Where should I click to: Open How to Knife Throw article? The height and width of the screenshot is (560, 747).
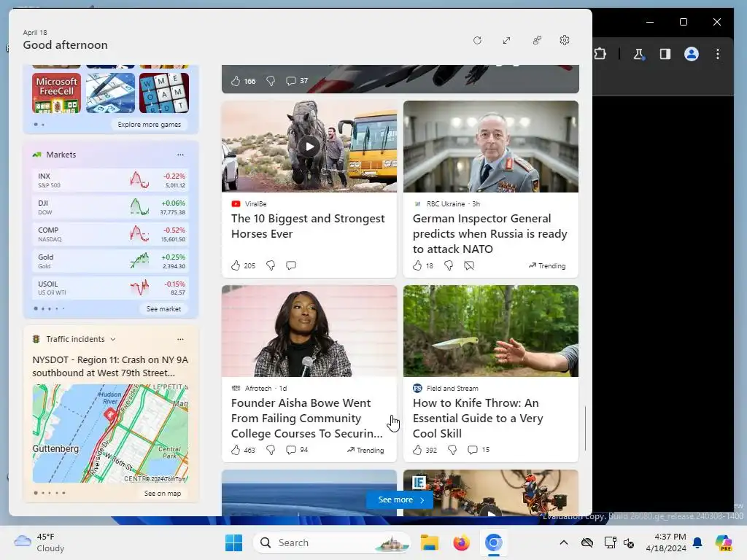coord(478,418)
